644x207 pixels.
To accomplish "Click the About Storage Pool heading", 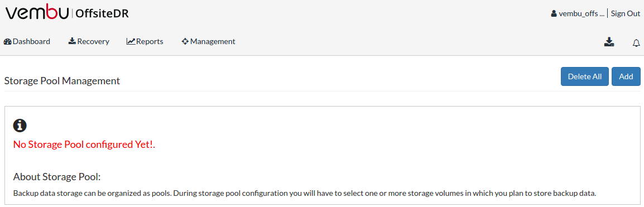I will pos(57,177).
